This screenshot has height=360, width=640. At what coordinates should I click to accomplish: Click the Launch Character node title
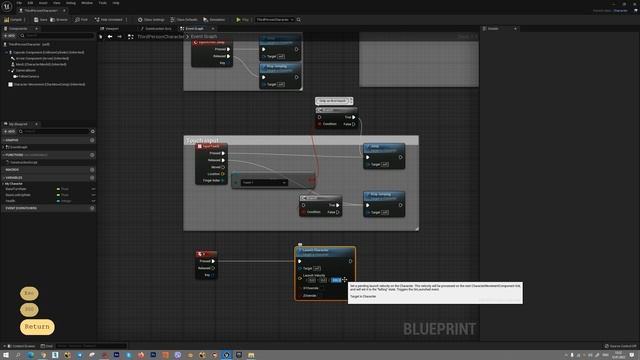[x=315, y=250]
